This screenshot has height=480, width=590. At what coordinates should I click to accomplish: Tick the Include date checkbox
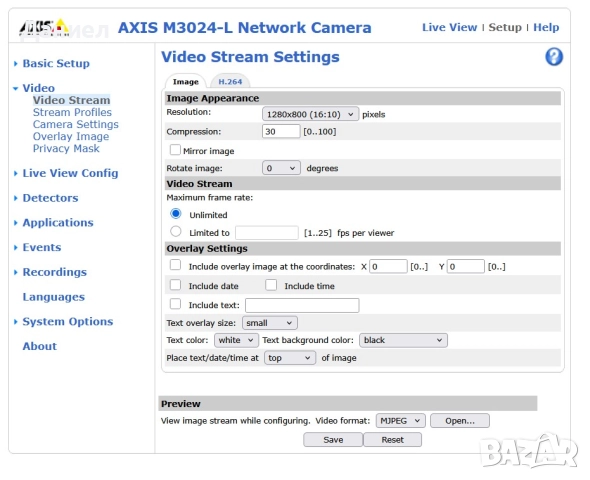pos(175,284)
